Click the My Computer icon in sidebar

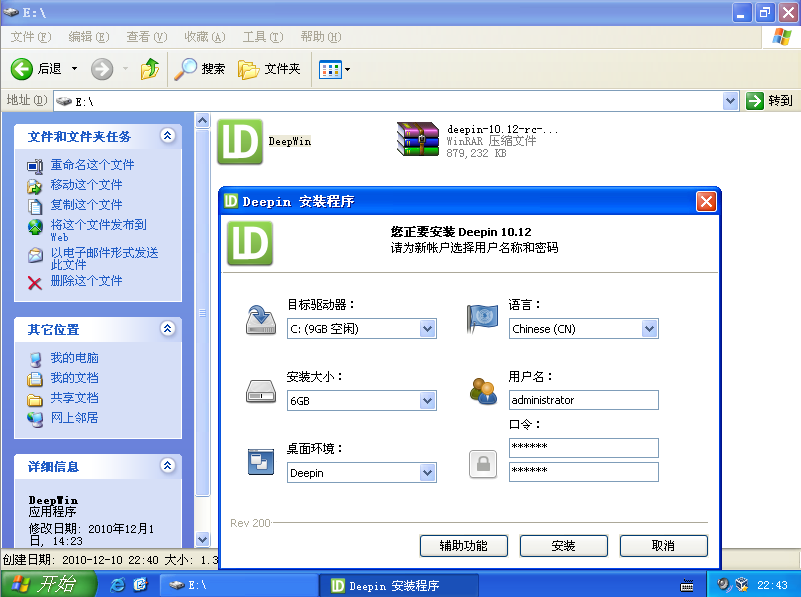(35, 359)
